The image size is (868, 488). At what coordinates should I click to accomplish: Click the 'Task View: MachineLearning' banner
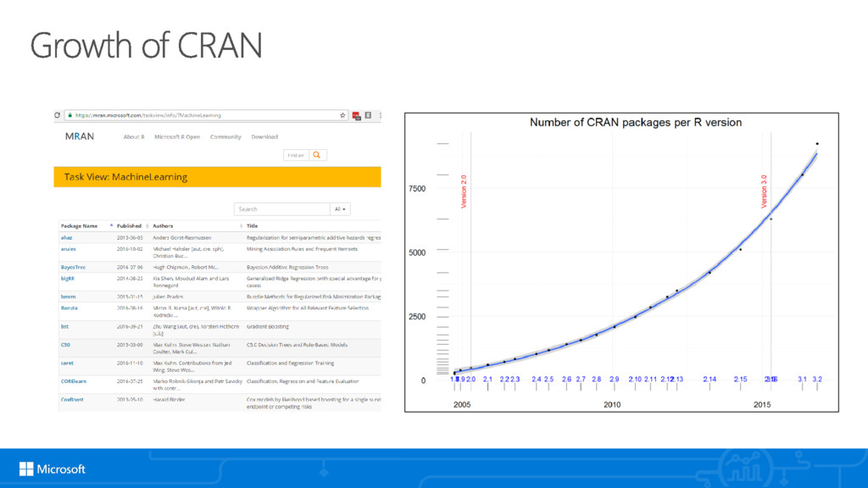tap(217, 177)
